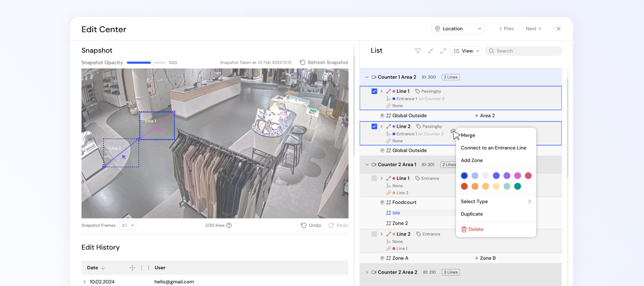Screen dimensions: 644x286
Task: Expand all list groups with outward arrows icon
Action: pyautogui.click(x=443, y=51)
